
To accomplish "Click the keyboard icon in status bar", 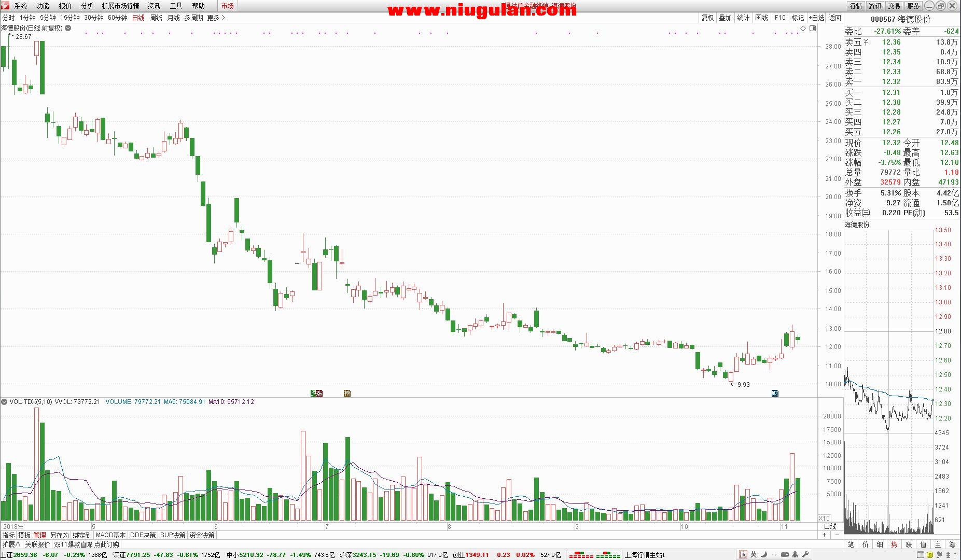I will (x=785, y=555).
